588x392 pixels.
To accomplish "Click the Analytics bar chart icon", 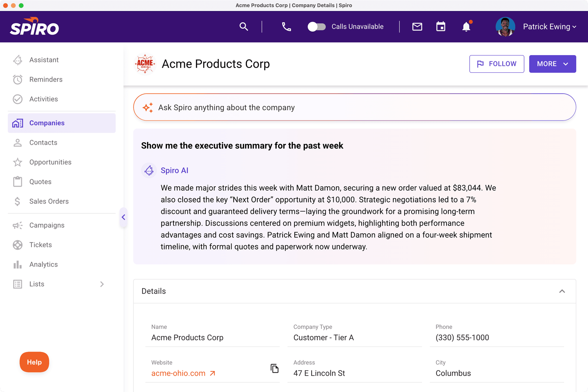I will (18, 265).
